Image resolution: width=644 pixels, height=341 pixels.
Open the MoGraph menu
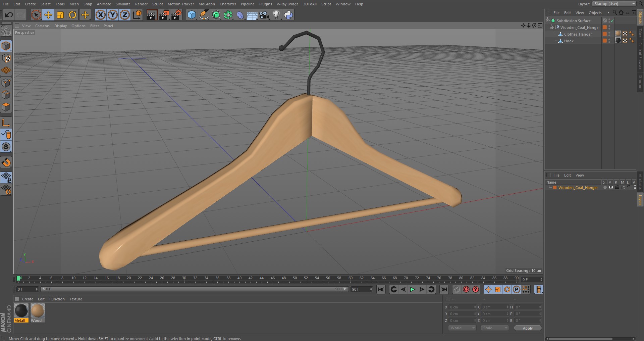click(207, 4)
